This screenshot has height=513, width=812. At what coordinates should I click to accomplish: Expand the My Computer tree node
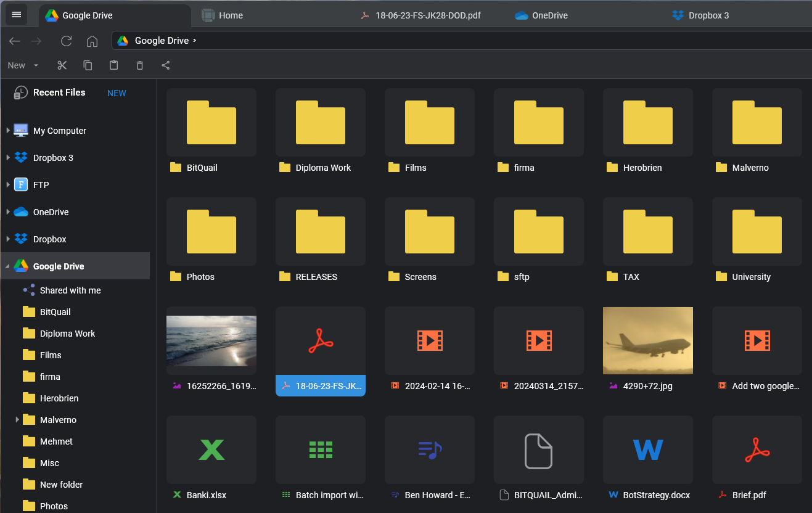point(8,131)
